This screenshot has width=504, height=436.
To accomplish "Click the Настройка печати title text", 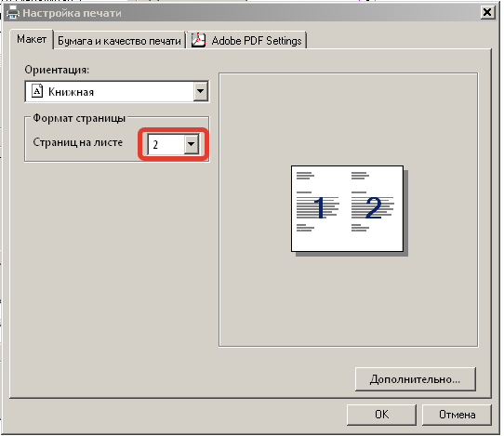I will click(x=72, y=13).
